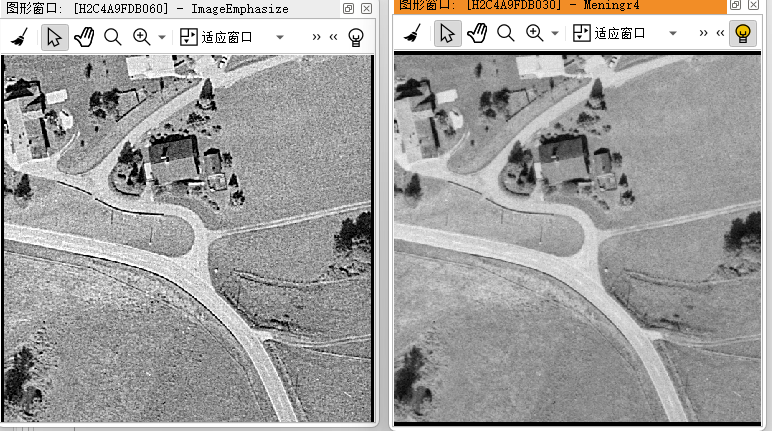The height and width of the screenshot is (431, 772).
Task: Choose magnifier tool in ImageEmphasize window
Action: [113, 37]
